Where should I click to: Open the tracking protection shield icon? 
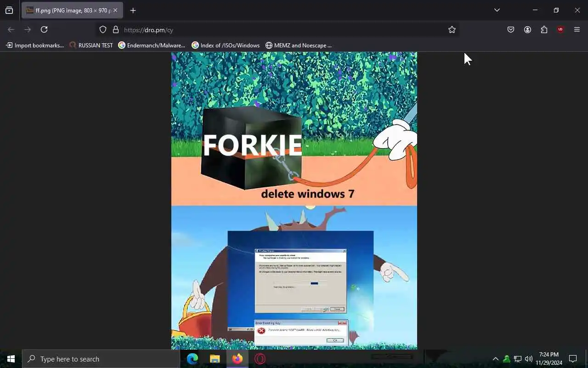click(103, 29)
